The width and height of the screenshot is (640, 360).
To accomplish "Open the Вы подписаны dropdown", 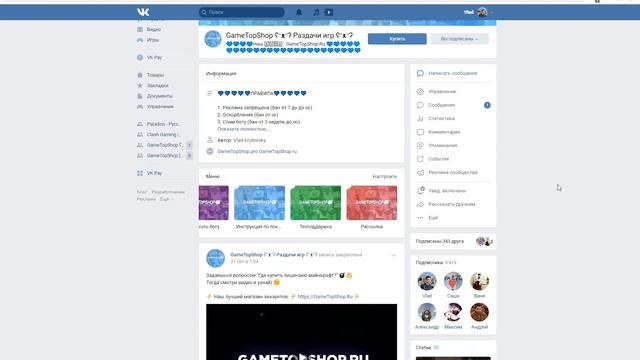I will (x=459, y=39).
